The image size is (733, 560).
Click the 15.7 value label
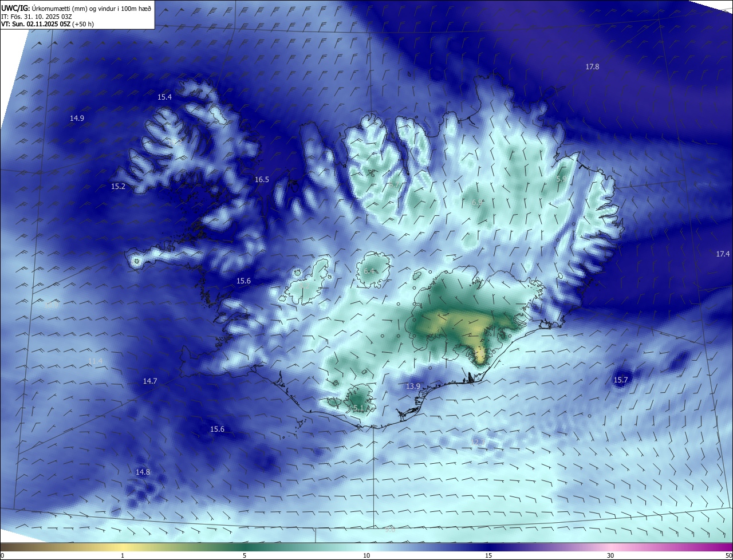click(x=621, y=380)
